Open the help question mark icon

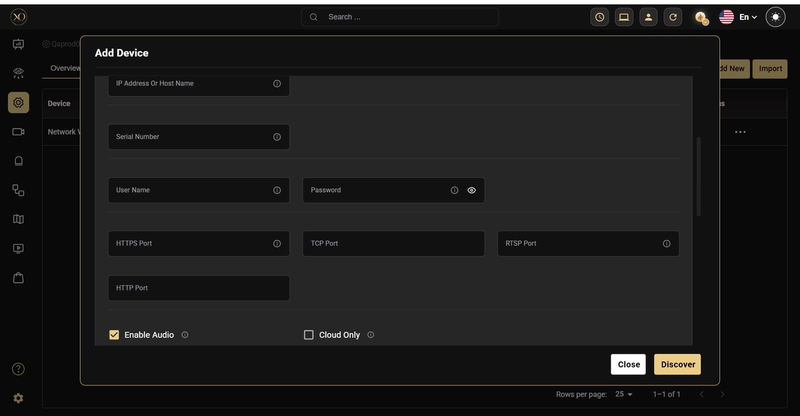click(18, 369)
